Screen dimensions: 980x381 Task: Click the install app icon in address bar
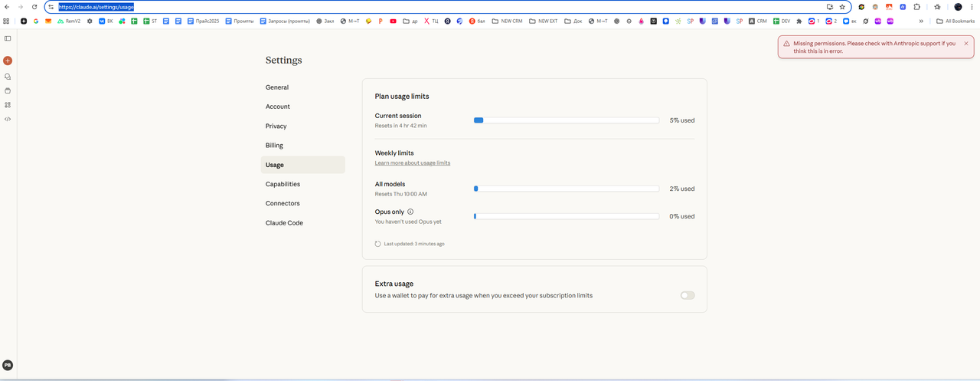(x=830, y=7)
